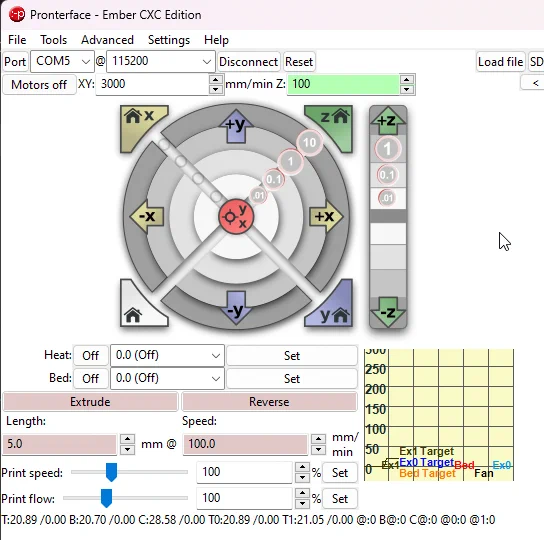Viewport: 544px width, 540px height.
Task: Click Set next to Heat
Action: coord(292,355)
